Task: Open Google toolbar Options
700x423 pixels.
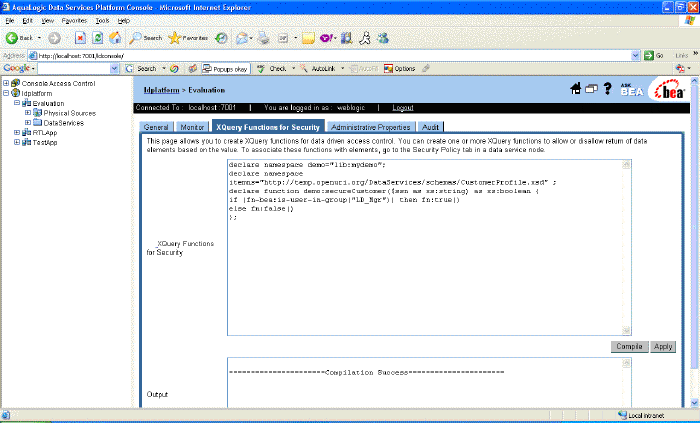Action: (x=400, y=69)
